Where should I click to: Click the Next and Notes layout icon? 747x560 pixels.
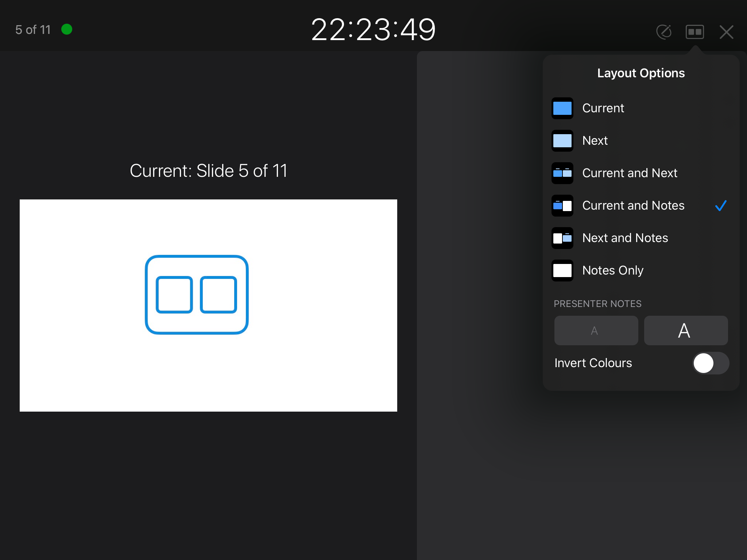click(562, 238)
